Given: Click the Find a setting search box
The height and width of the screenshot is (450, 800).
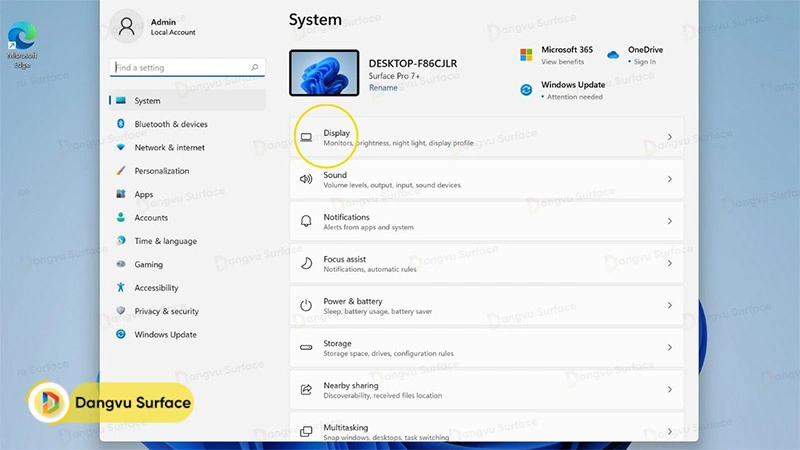Looking at the screenshot, I should click(186, 68).
